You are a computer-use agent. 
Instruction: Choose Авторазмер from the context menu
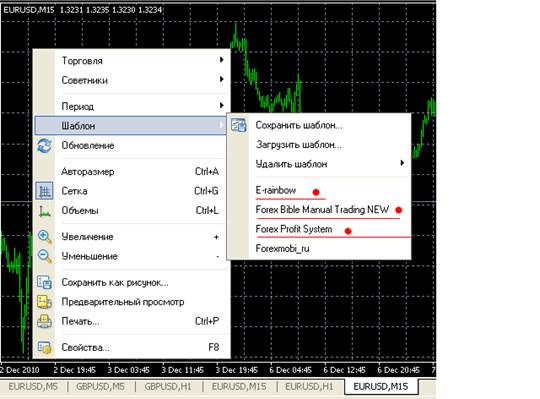coord(132,171)
